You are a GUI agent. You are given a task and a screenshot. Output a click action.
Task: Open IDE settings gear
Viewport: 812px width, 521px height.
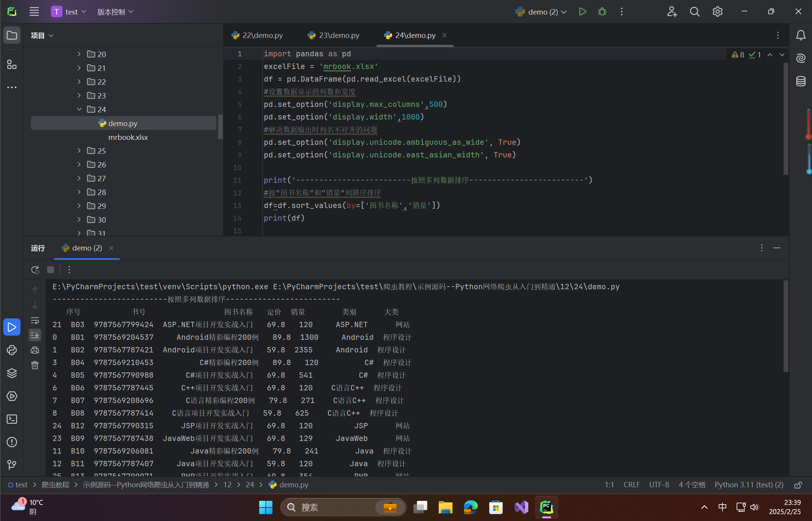717,11
